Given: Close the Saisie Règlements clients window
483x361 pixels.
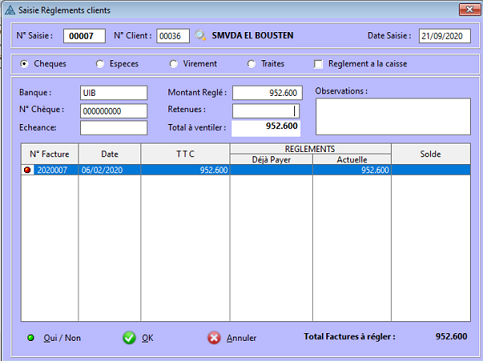Looking at the screenshot, I should 469,10.
